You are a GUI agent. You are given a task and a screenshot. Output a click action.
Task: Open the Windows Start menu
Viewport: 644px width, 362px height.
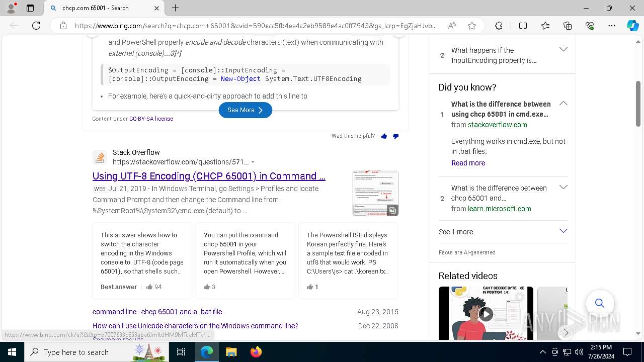click(x=12, y=352)
